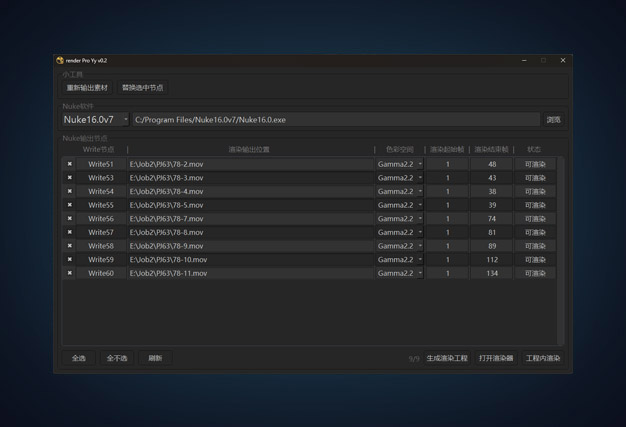Click the 重新输出素材 button
Viewport: 626px width, 427px height.
pos(87,88)
